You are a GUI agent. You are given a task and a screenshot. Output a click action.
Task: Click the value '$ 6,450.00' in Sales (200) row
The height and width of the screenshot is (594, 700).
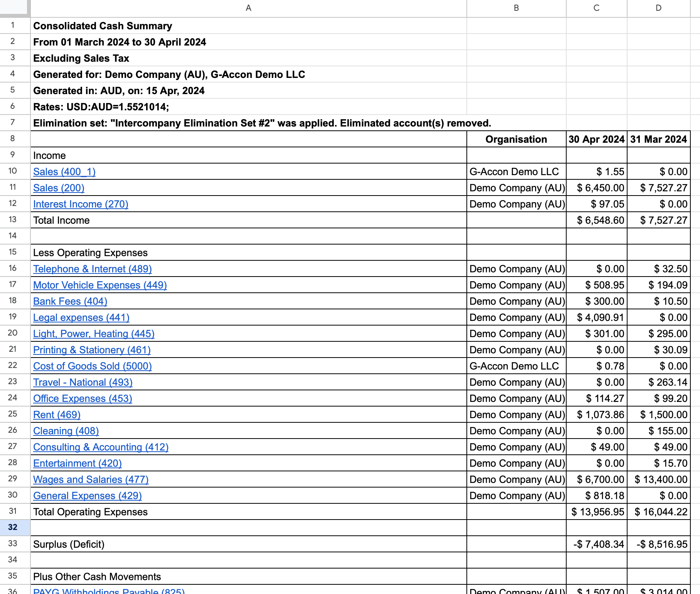597,188
